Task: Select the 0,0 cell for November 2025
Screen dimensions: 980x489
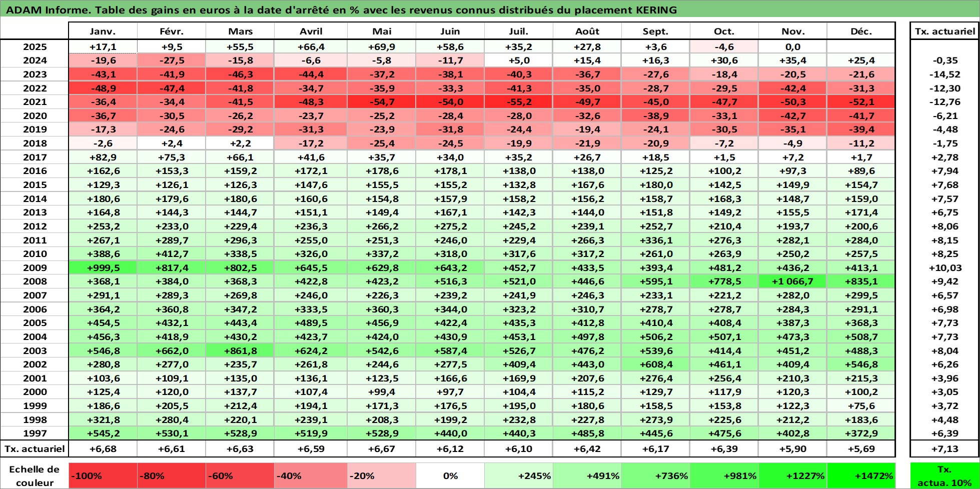Action: click(793, 46)
